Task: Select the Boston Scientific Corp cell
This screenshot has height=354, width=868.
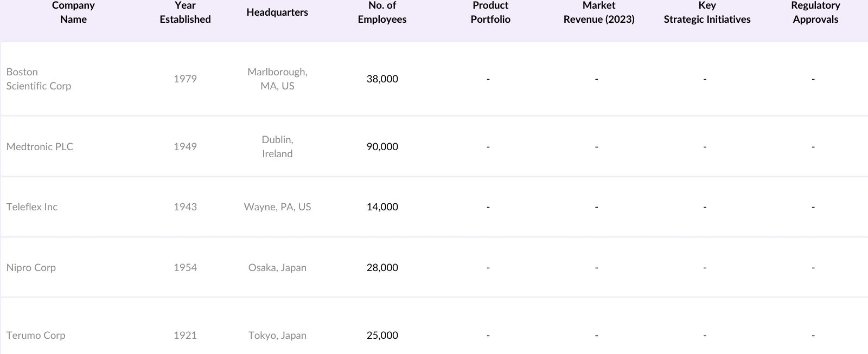Action: (39, 79)
